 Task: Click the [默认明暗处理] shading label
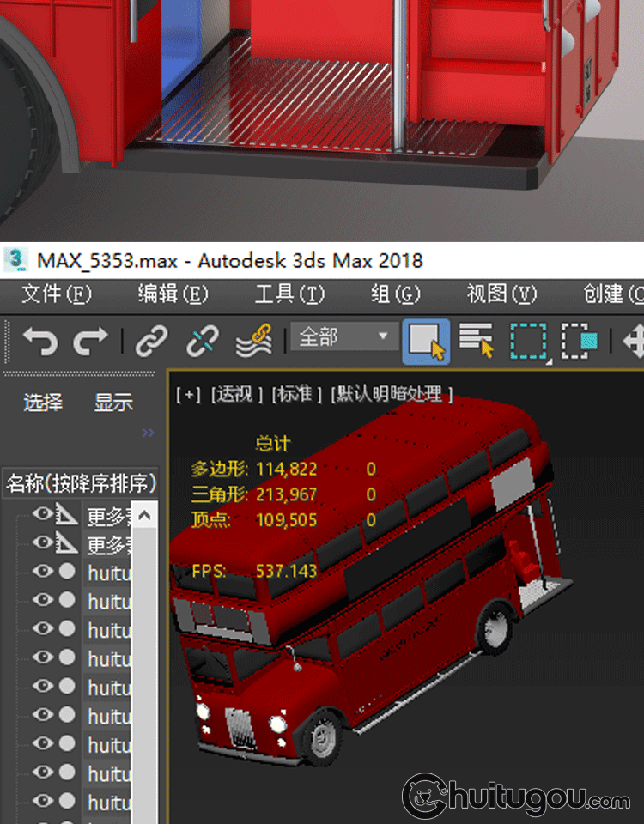[392, 394]
